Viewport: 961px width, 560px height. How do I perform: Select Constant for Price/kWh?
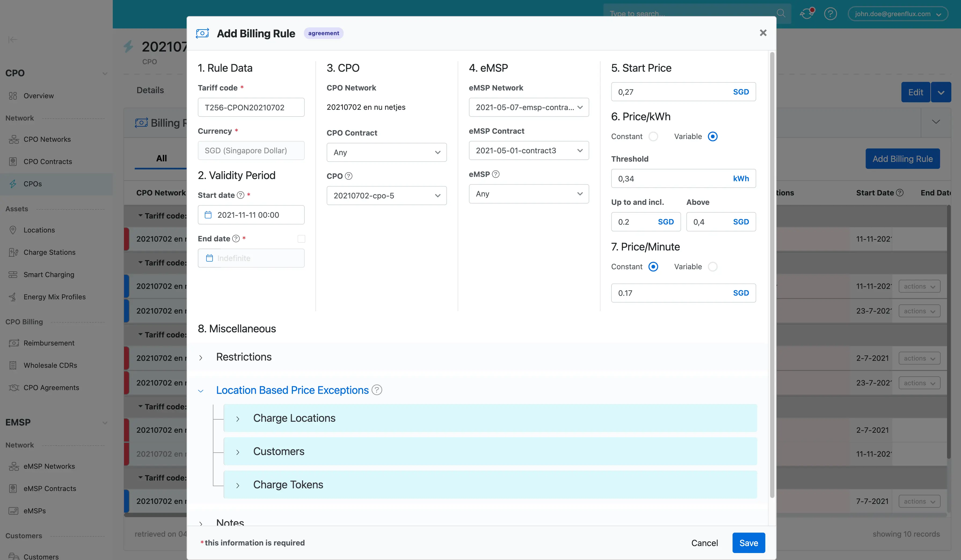pyautogui.click(x=653, y=137)
